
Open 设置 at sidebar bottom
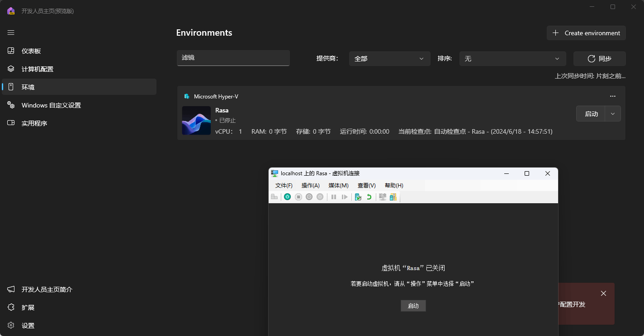79,326
